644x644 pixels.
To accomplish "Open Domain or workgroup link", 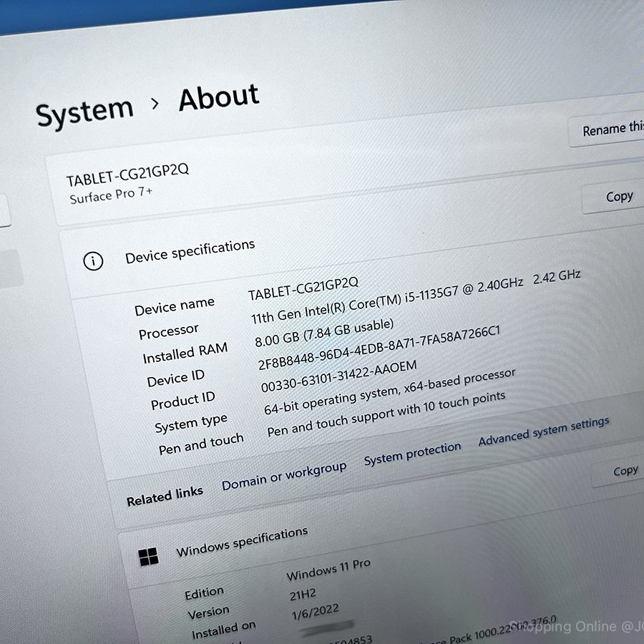I will click(x=284, y=476).
